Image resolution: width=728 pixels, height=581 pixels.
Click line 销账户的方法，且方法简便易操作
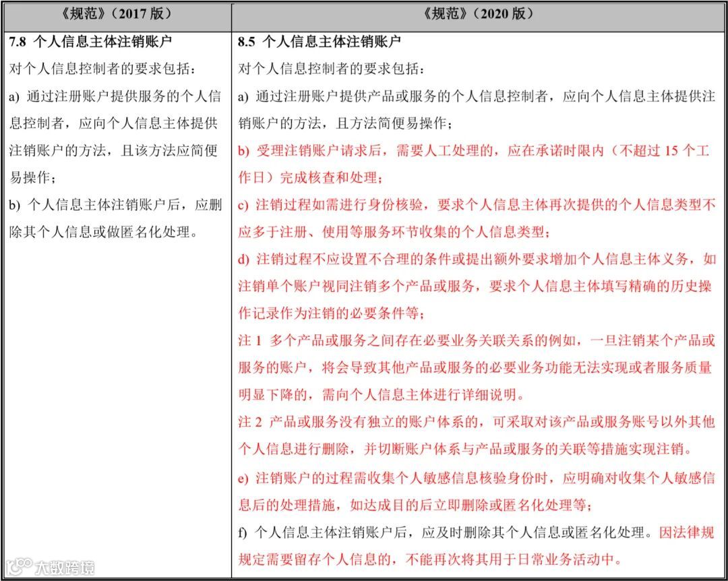coord(345,123)
